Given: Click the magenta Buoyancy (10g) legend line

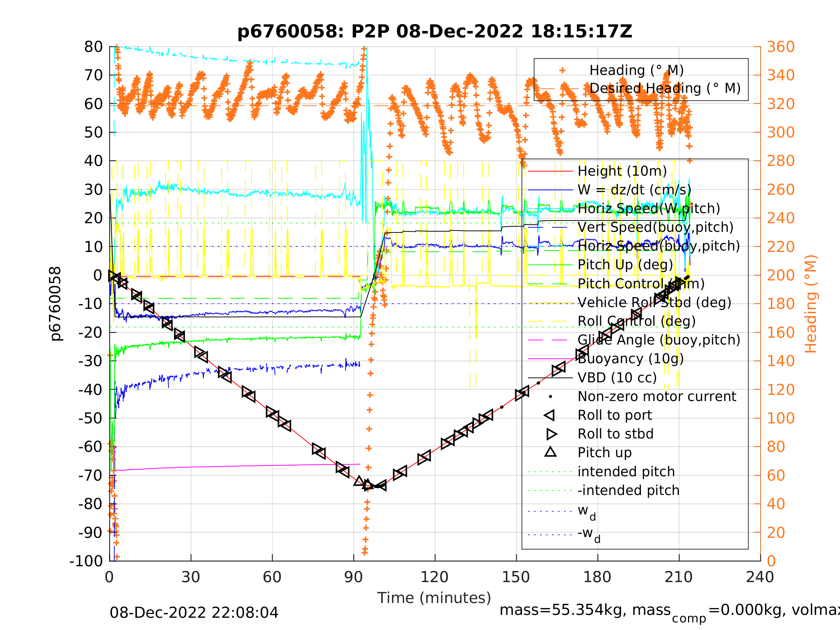Looking at the screenshot, I should [550, 359].
